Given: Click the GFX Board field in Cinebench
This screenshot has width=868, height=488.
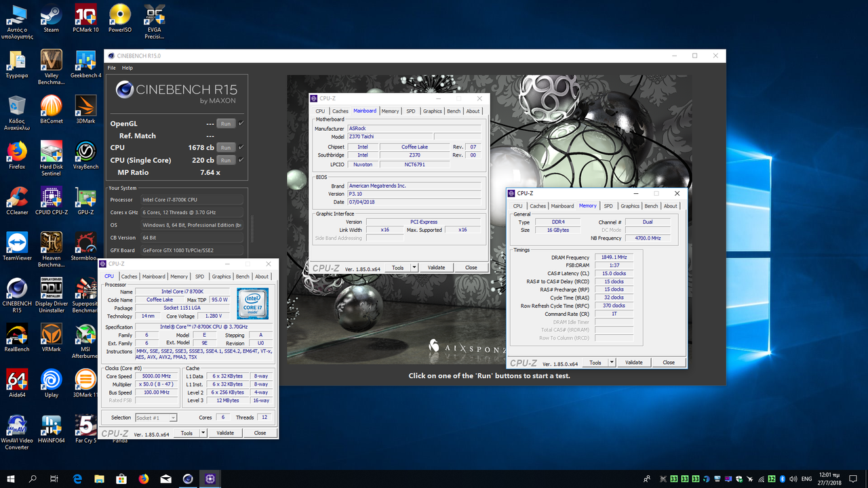Looking at the screenshot, I should pyautogui.click(x=191, y=250).
